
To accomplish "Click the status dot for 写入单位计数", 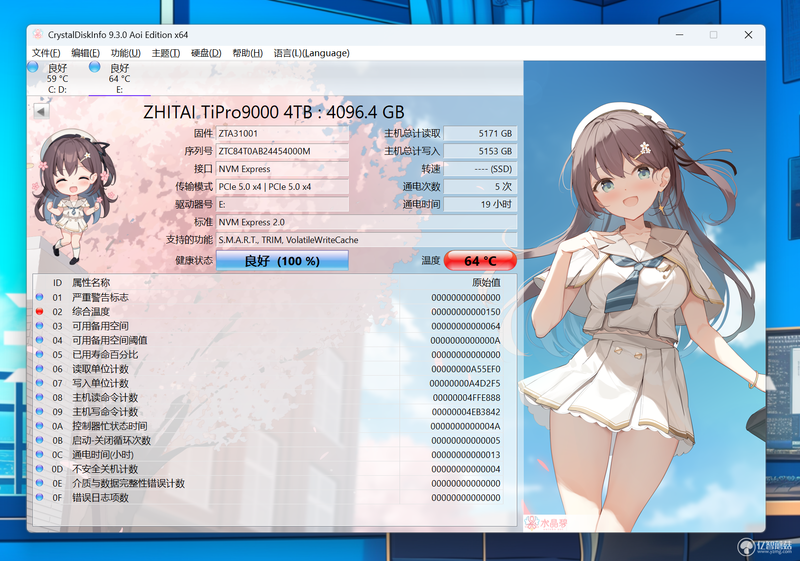I will (x=39, y=382).
